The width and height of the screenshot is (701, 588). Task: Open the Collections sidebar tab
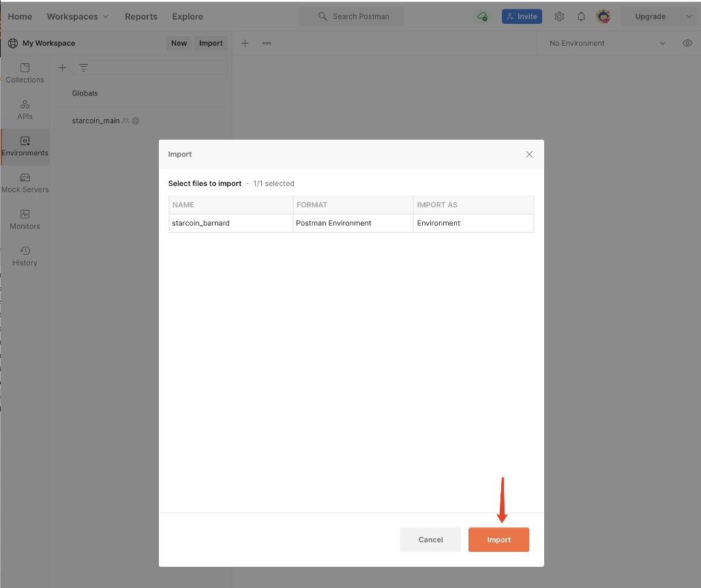25,74
